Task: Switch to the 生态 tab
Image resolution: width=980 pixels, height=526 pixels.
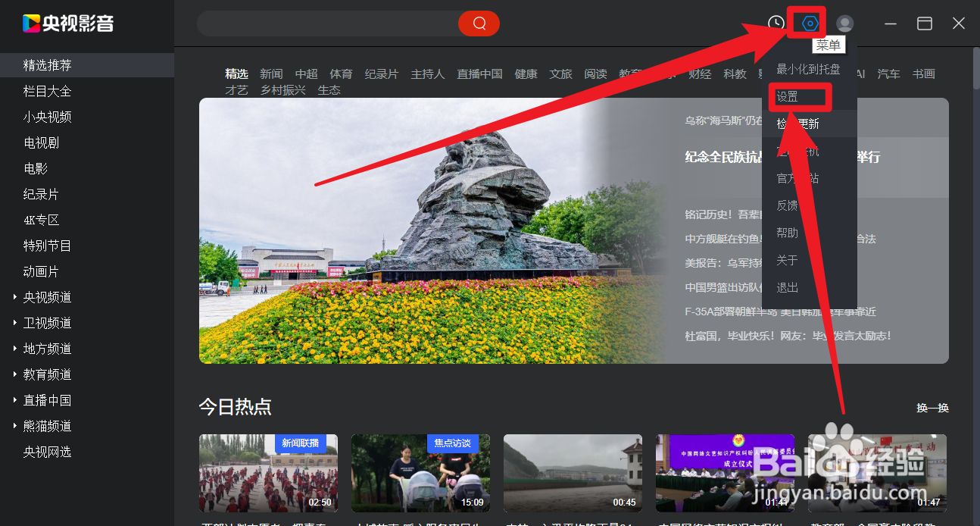Action: point(329,89)
